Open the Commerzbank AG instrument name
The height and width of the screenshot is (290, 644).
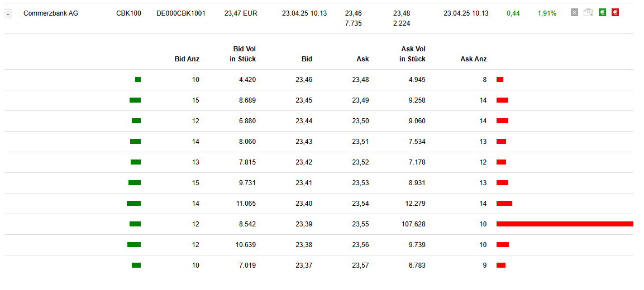click(51, 13)
